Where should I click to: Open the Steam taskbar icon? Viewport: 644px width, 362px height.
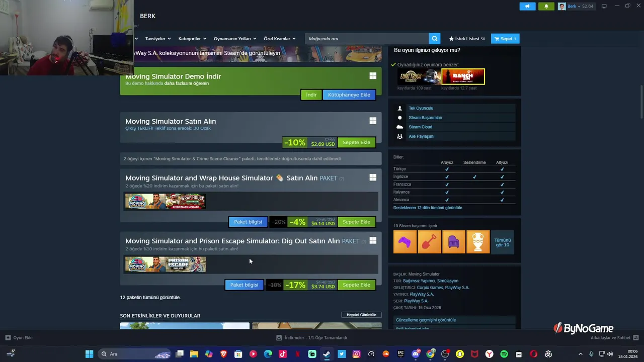(327, 354)
